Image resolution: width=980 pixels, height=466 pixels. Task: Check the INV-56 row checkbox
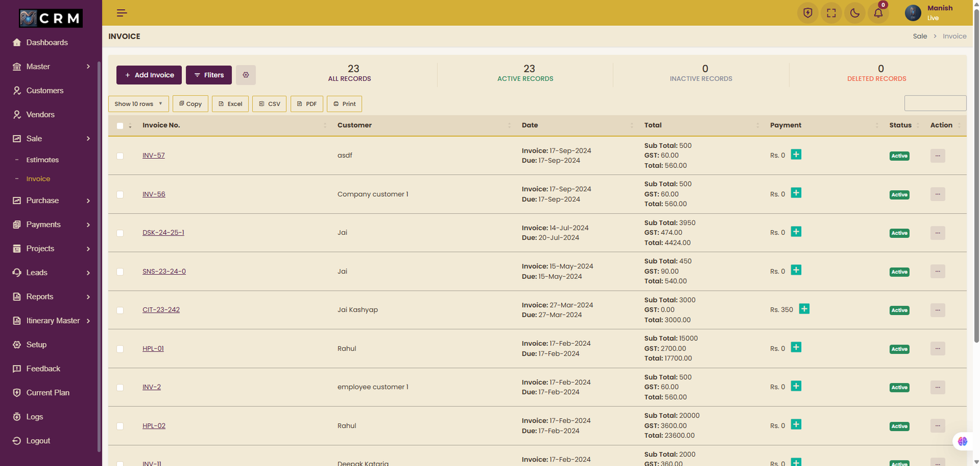pos(120,194)
